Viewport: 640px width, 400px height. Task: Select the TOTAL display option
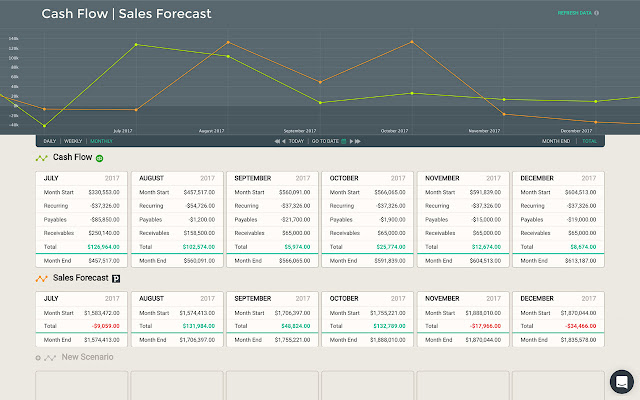pos(589,141)
